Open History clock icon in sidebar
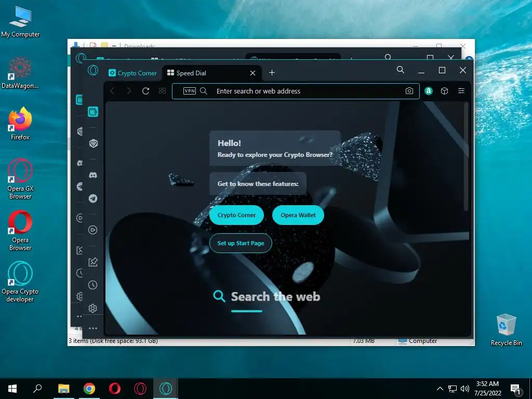This screenshot has width=532, height=399. tap(93, 285)
